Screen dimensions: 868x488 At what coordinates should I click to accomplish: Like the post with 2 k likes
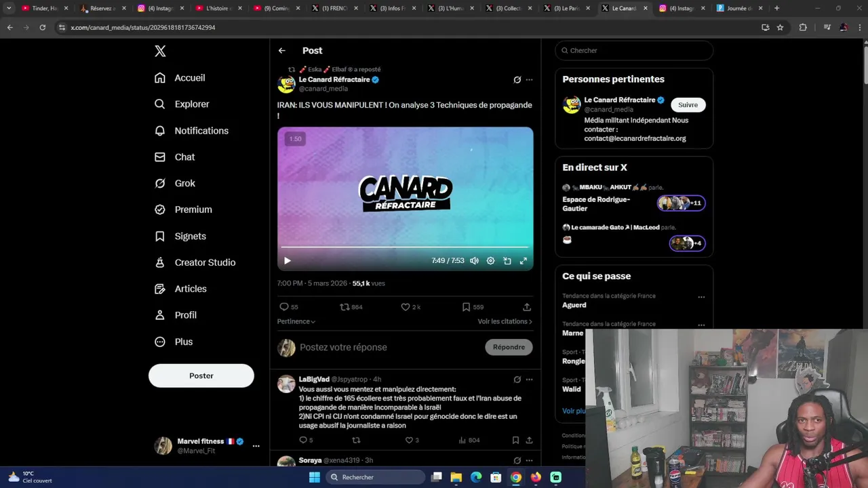pyautogui.click(x=410, y=307)
